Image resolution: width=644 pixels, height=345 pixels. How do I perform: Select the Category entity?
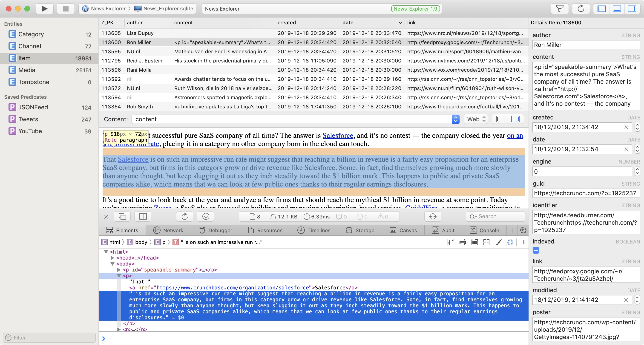click(49, 34)
